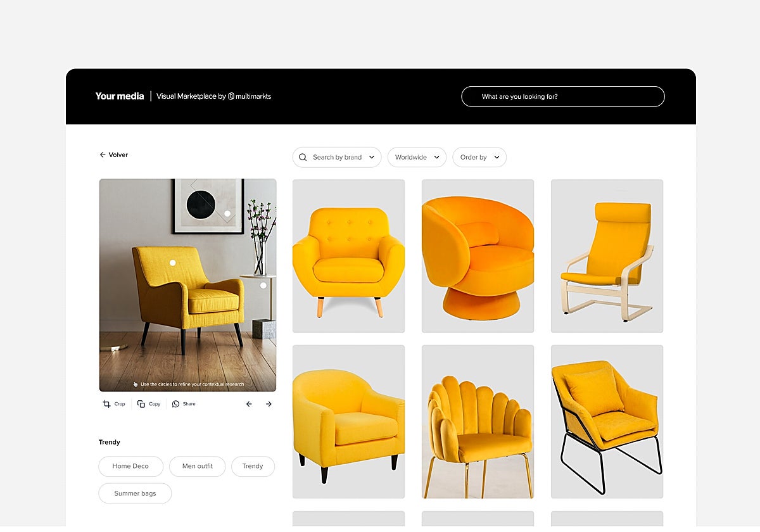Select the Home Deco tag
760x532 pixels.
130,467
